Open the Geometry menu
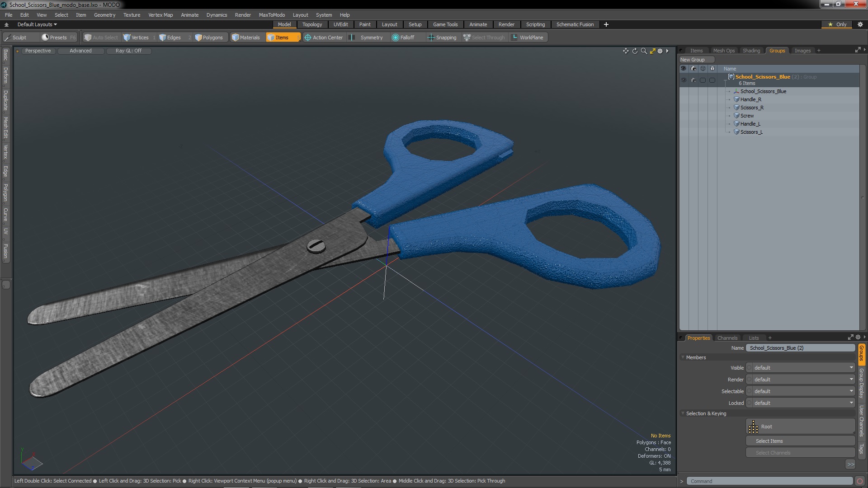The height and width of the screenshot is (488, 868). tap(104, 15)
